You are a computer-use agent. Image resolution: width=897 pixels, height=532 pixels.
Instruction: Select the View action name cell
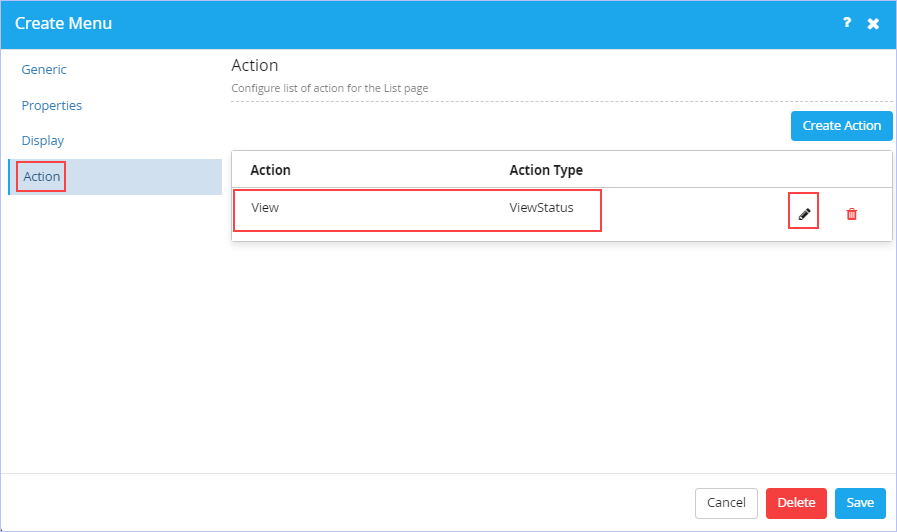pos(265,208)
